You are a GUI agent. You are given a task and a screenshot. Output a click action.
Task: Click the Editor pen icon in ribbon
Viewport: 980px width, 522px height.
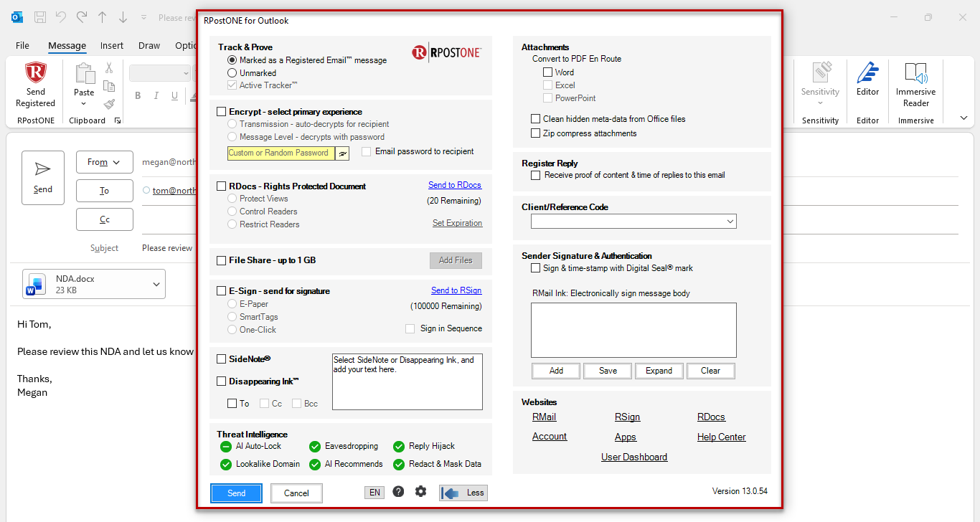pos(867,73)
